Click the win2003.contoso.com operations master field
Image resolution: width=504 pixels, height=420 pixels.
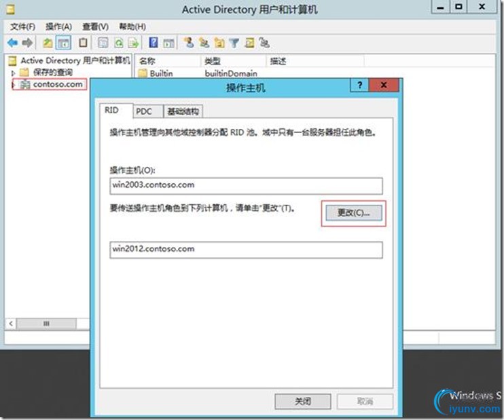[246, 186]
